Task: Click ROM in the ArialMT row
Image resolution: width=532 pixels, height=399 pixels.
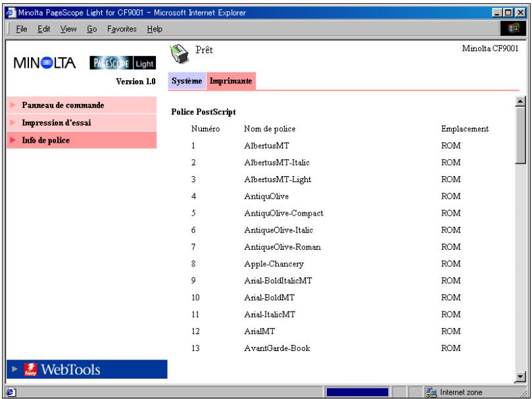Action: tap(451, 331)
